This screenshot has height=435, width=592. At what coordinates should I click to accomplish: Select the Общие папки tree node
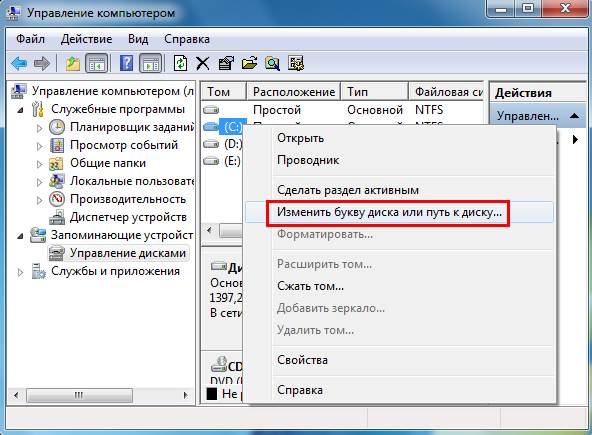click(108, 163)
